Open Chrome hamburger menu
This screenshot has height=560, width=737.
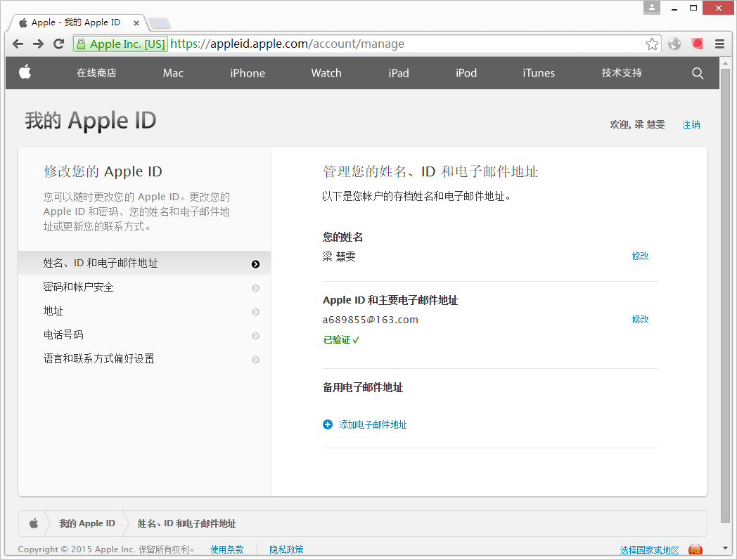click(x=719, y=44)
